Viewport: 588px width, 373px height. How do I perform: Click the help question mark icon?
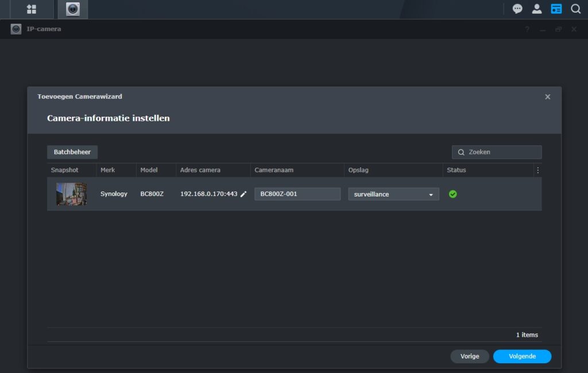pos(527,29)
